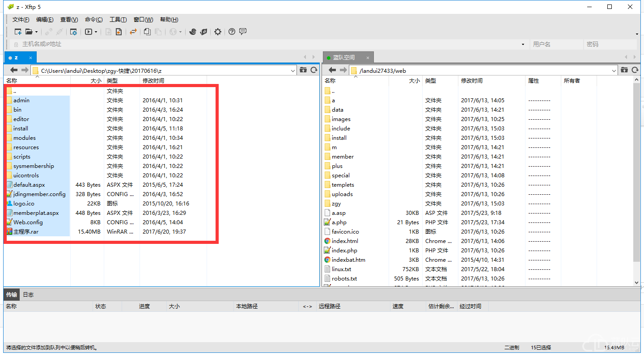Click the Help question mark icon
This screenshot has width=644, height=356.
(232, 32)
